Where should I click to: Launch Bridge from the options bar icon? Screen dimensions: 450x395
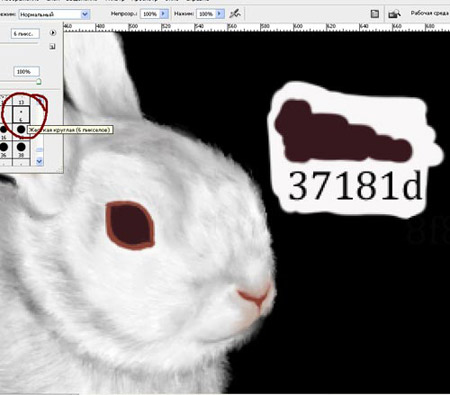point(394,14)
